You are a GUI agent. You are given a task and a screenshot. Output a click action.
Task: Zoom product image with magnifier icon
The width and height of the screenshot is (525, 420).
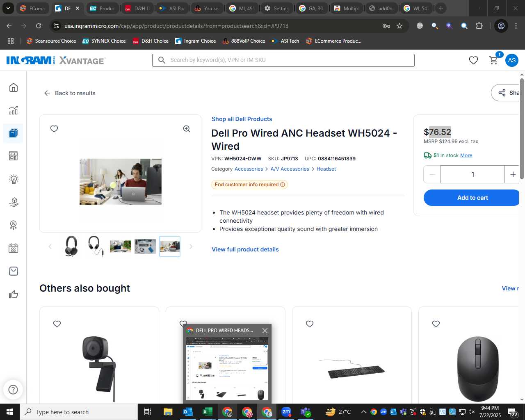[x=187, y=129]
